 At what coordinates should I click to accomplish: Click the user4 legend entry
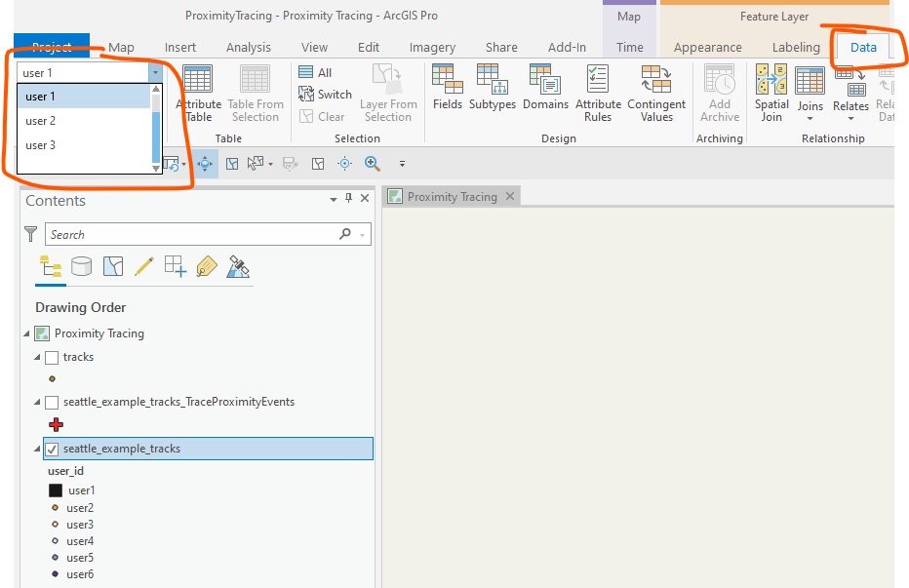pyautogui.click(x=80, y=541)
